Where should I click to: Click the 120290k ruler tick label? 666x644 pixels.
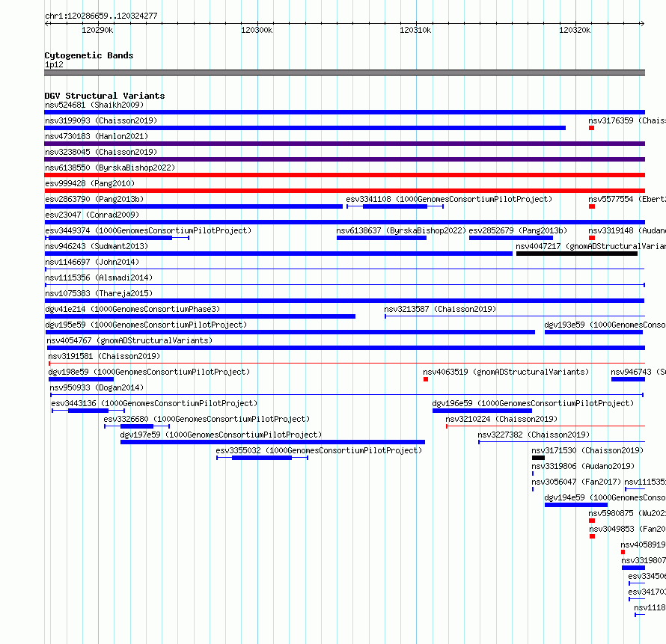[97, 30]
